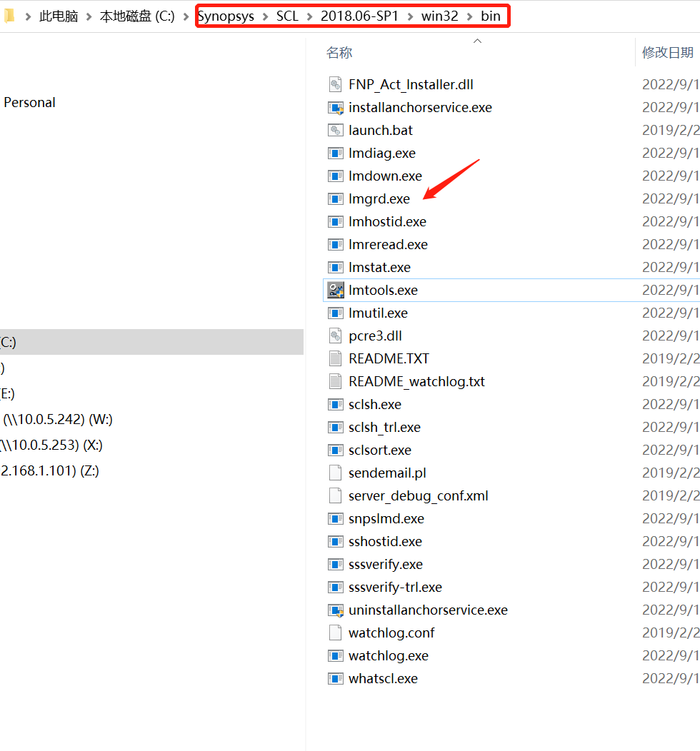Click the lmtools.exe application icon
This screenshot has width=700, height=751.
pos(336,291)
